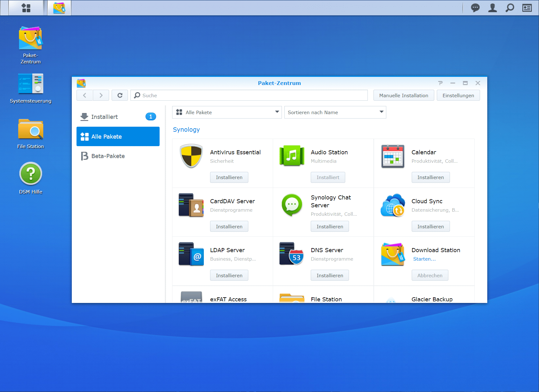Open the widgets panel icon
This screenshot has width=539, height=392.
point(527,8)
